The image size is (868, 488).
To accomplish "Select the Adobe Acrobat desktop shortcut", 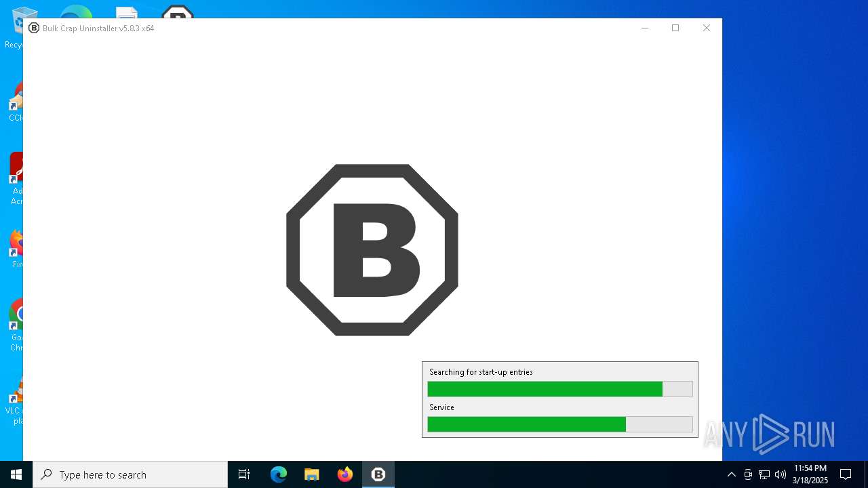I will tap(15, 179).
